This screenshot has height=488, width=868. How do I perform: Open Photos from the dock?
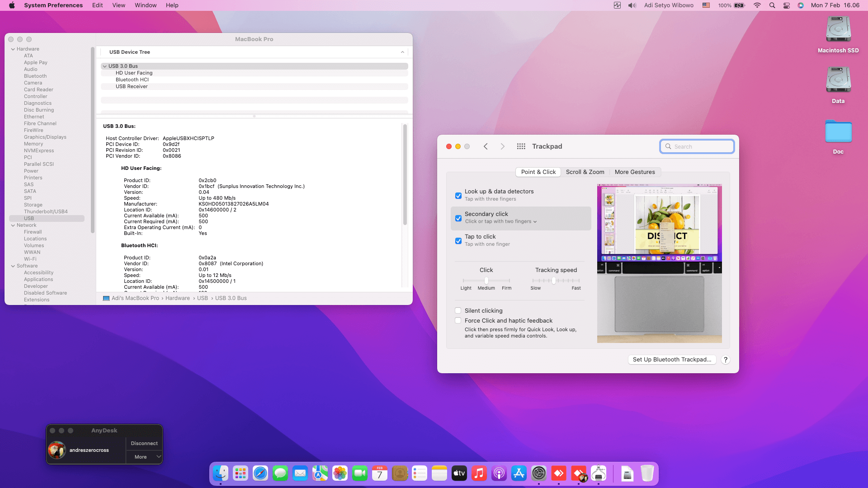340,473
